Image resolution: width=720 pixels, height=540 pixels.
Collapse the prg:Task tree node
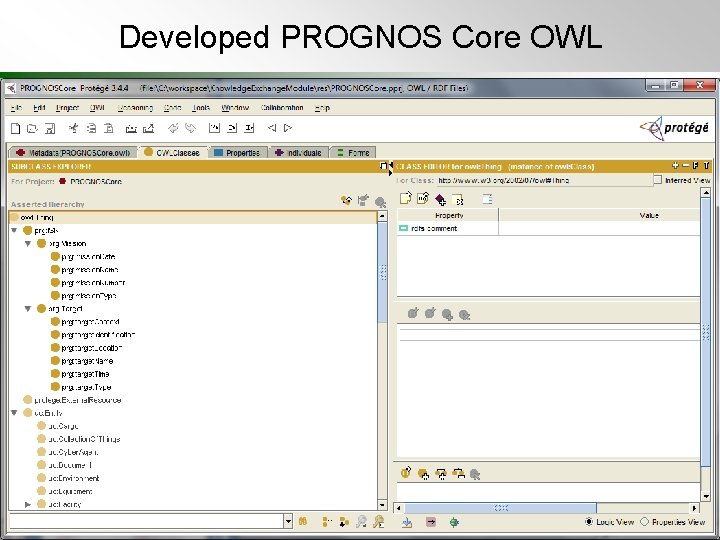tap(14, 230)
